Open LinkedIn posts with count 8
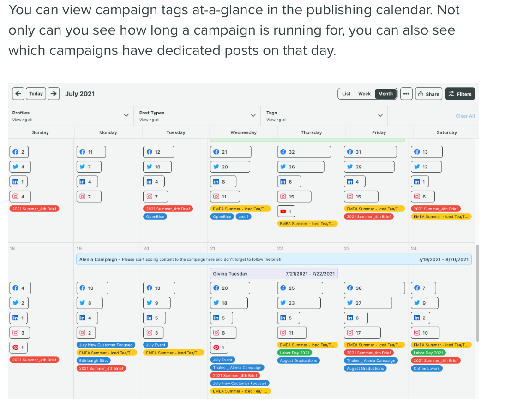The width and height of the screenshot is (517, 420). 223,182
